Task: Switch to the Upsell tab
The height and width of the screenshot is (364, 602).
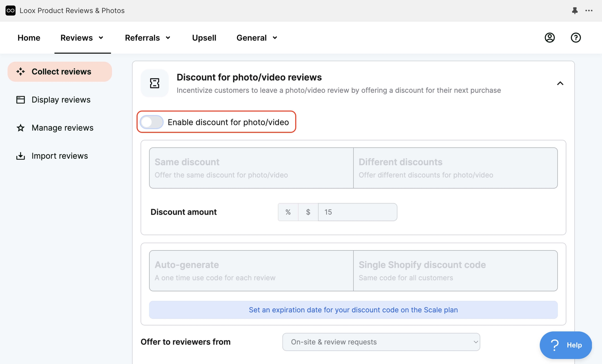Action: [x=204, y=38]
